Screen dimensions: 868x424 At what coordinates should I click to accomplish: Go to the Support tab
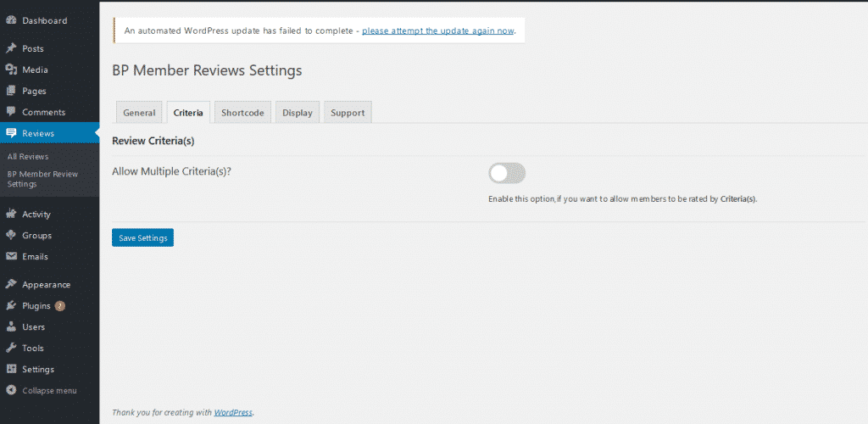coord(348,113)
